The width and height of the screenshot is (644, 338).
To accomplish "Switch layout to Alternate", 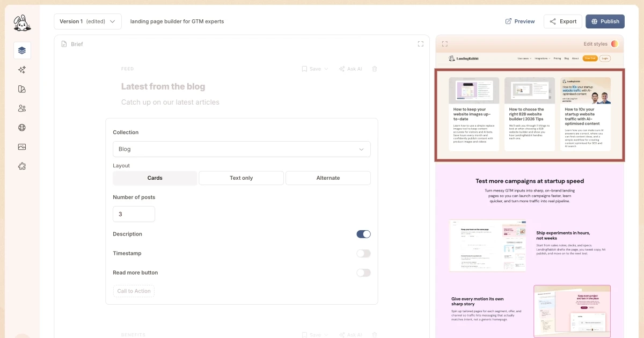I will (328, 178).
